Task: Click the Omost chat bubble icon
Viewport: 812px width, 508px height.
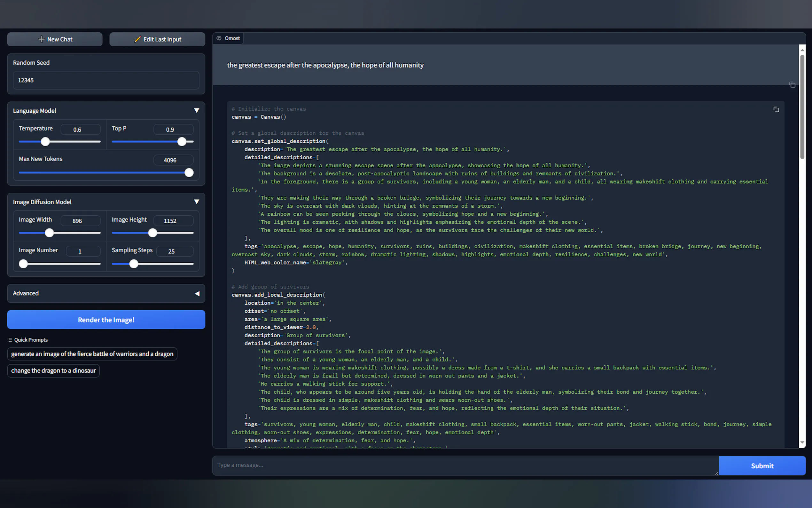Action: [219, 38]
